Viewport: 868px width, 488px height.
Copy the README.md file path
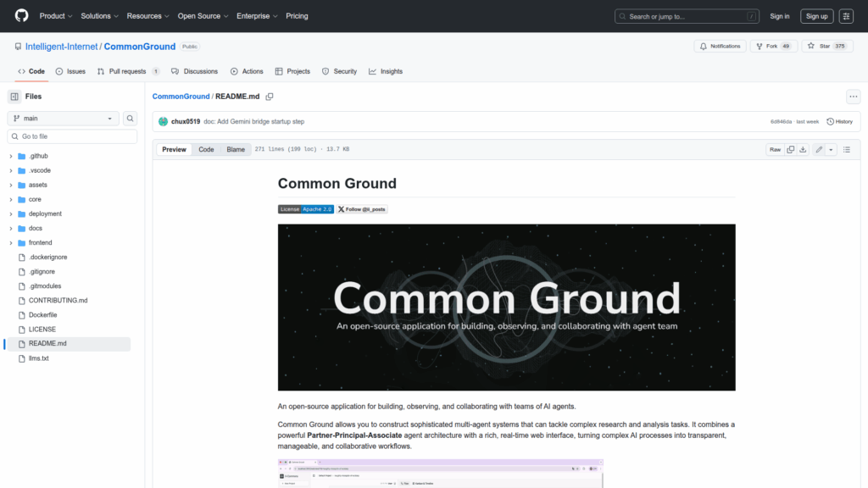point(270,97)
